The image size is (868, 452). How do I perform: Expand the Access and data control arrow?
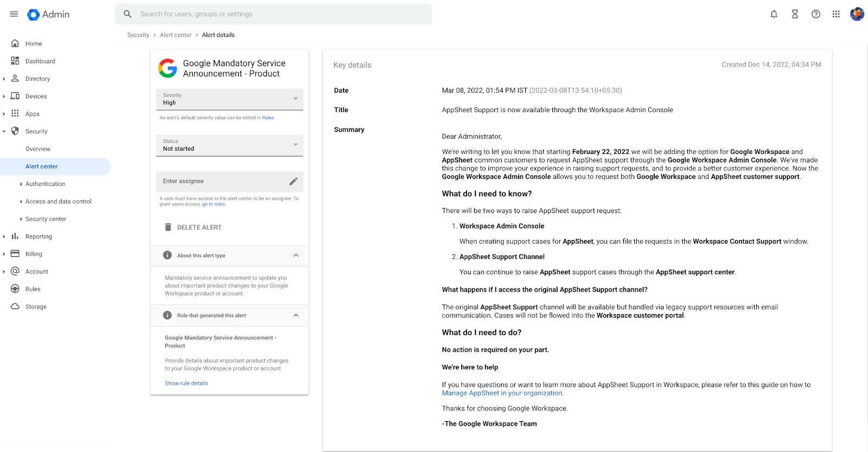(x=21, y=202)
